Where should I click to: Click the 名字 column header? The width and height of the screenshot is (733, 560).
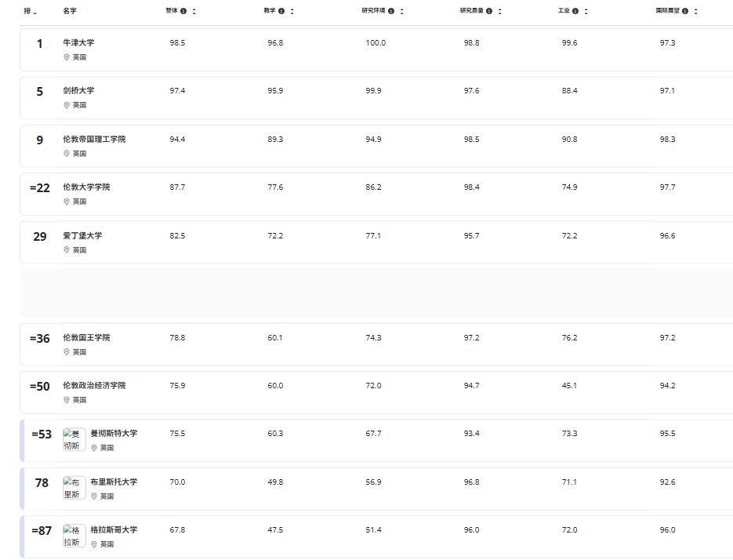(x=70, y=11)
